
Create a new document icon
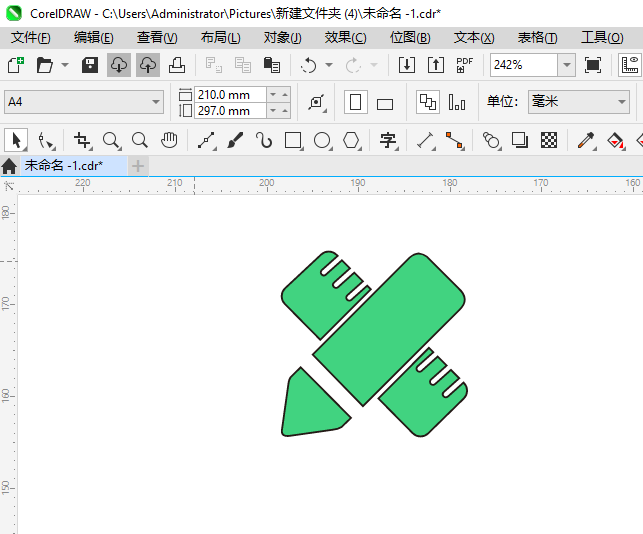point(16,65)
